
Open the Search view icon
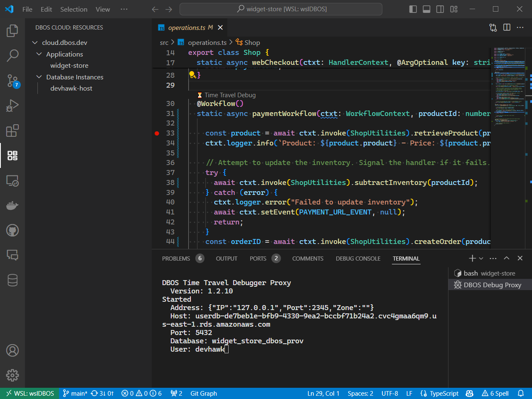point(12,55)
